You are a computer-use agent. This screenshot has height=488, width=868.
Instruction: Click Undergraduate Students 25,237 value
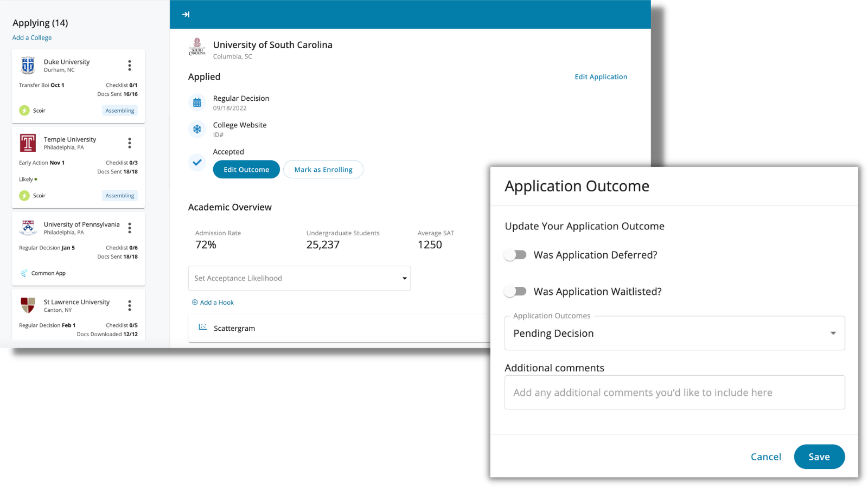(323, 245)
